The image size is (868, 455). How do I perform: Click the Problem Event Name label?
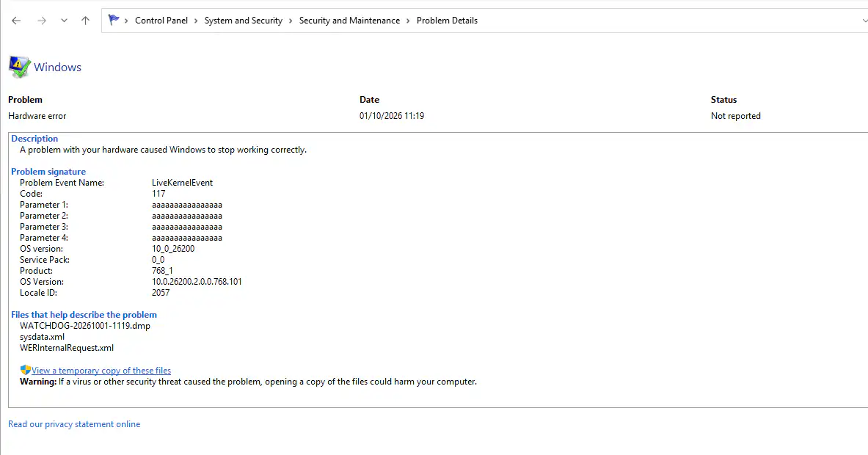(62, 183)
